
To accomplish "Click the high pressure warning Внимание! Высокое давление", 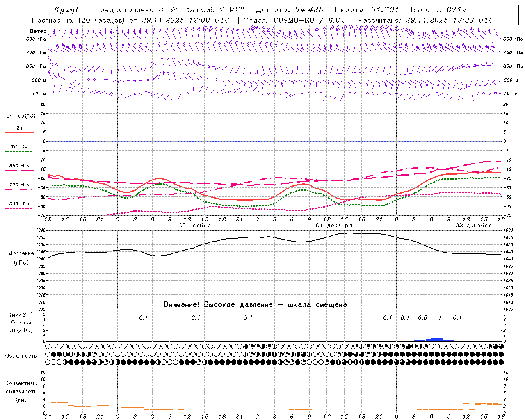I will (x=218, y=305).
